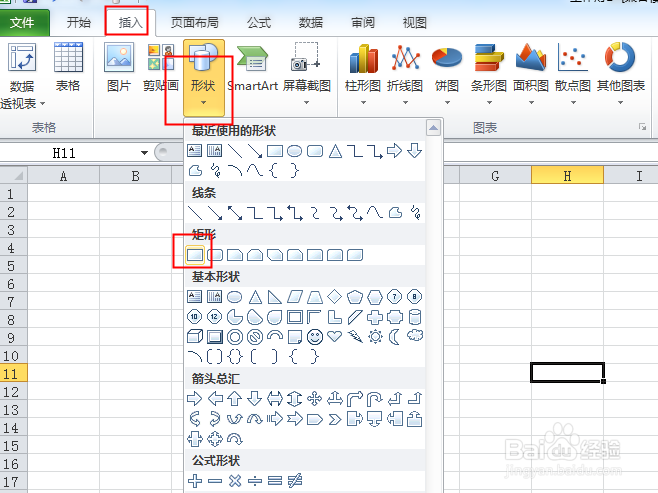
Task: Choose the cloud basic shape
Action: pyautogui.click(x=415, y=336)
